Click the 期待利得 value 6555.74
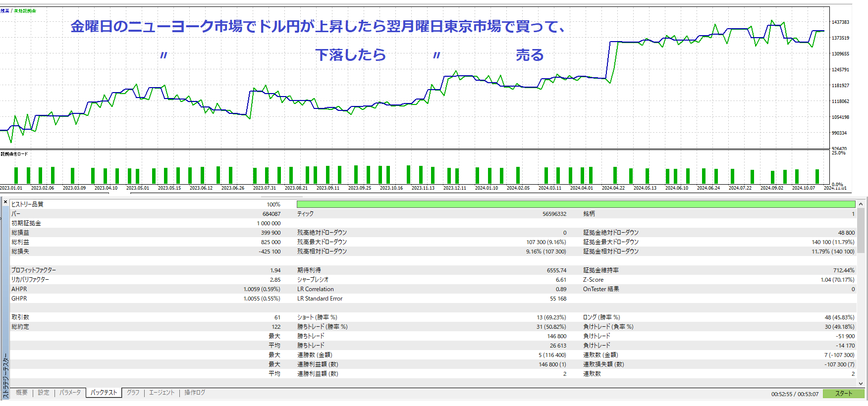This screenshot has height=406, width=868. (556, 270)
